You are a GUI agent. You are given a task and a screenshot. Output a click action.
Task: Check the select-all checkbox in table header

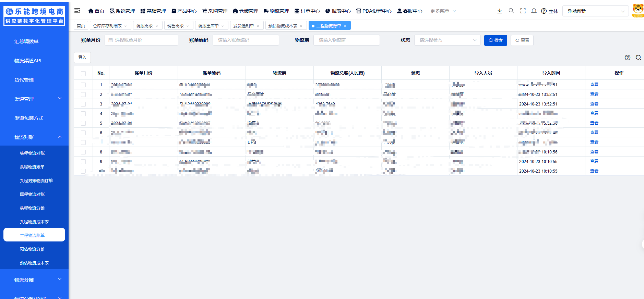[83, 73]
